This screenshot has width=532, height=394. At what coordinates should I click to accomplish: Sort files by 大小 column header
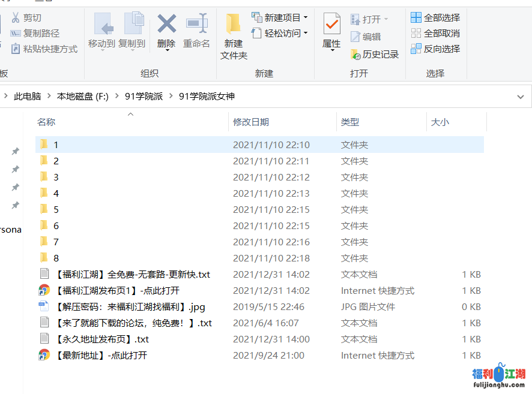pos(440,122)
